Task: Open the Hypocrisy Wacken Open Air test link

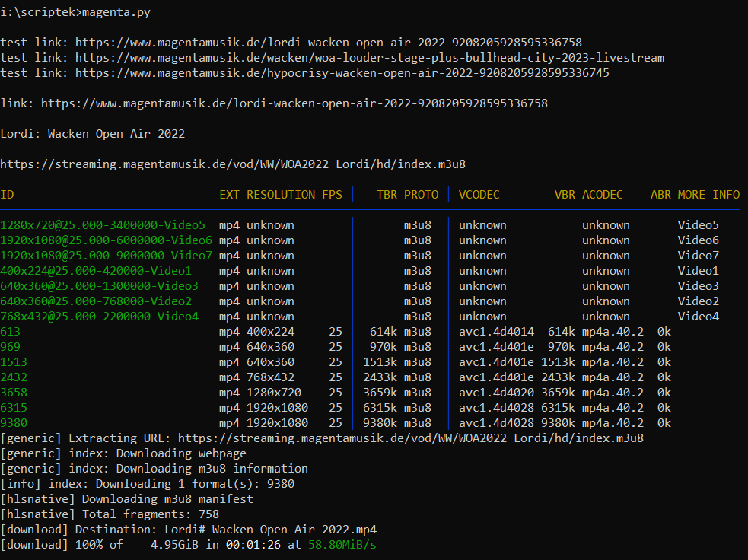Action: click(342, 73)
